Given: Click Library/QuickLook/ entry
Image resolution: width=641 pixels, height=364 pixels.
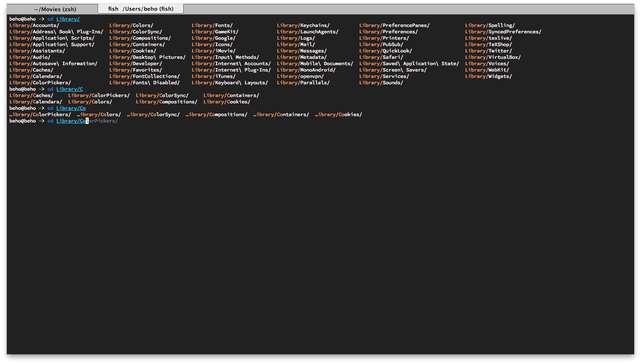Looking at the screenshot, I should (x=386, y=51).
